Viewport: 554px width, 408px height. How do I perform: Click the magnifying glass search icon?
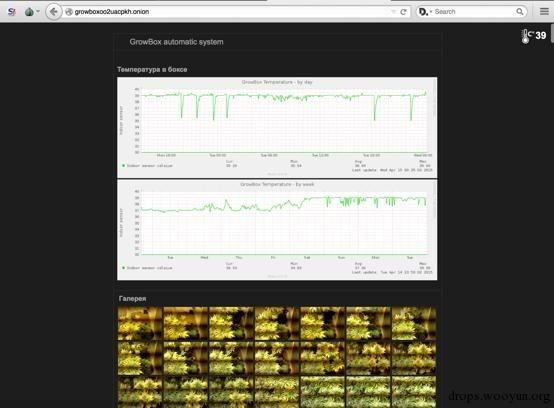[520, 12]
